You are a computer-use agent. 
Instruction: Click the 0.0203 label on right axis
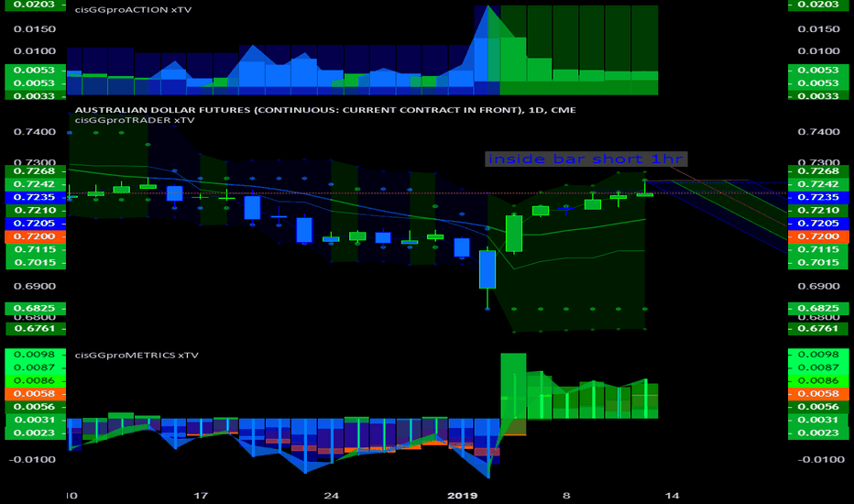(818, 5)
